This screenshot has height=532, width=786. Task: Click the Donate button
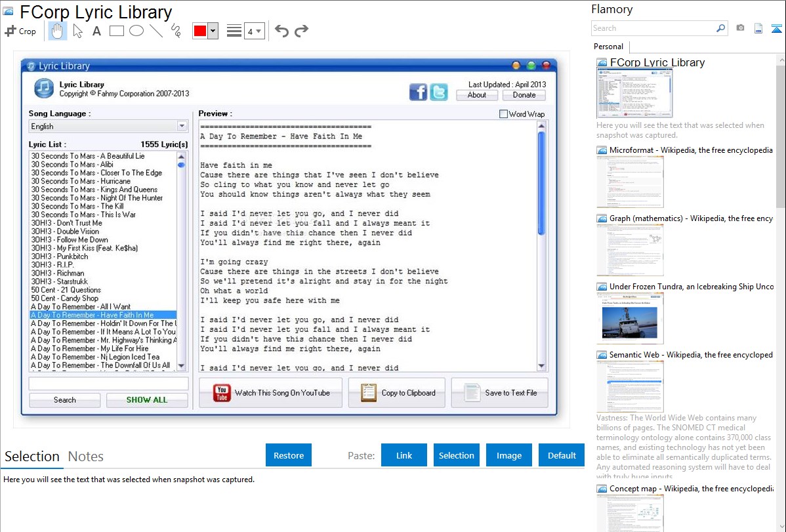pyautogui.click(x=524, y=95)
